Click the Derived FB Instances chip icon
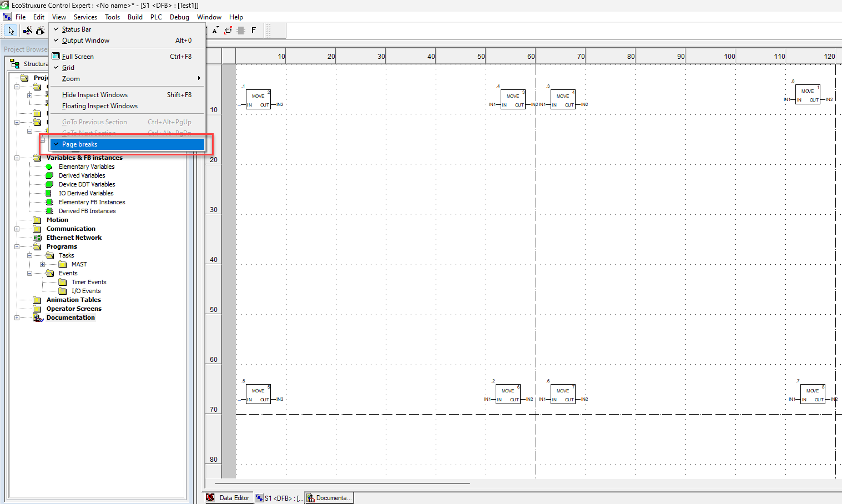Image resolution: width=842 pixels, height=504 pixels. [49, 211]
